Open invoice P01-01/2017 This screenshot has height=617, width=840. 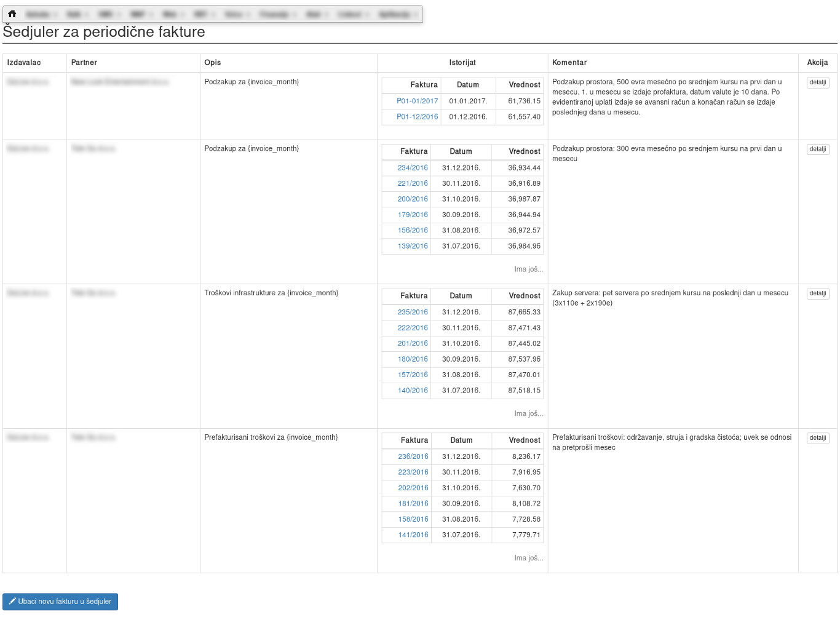418,101
